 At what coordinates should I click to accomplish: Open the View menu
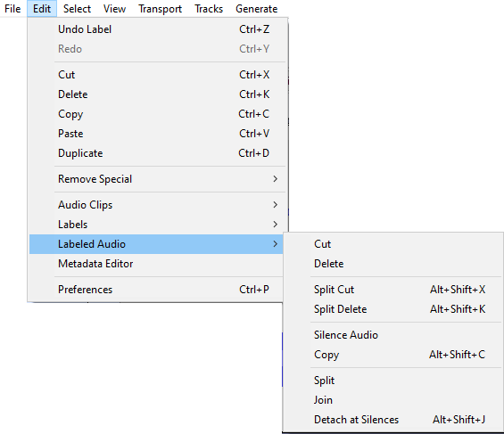tap(114, 9)
